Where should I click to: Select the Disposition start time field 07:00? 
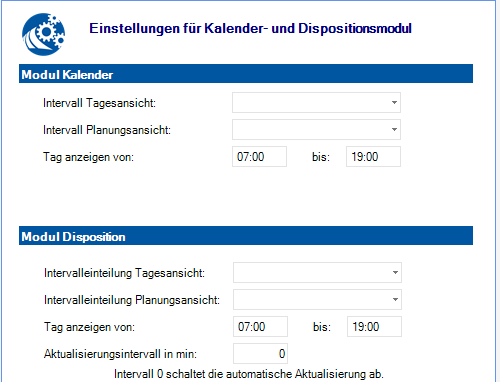[260, 327]
